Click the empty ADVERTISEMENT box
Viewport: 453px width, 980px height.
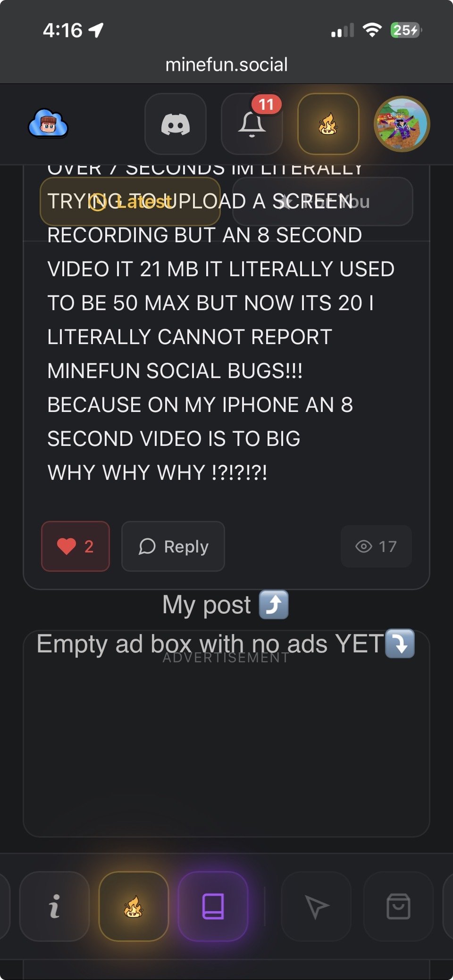point(226,733)
